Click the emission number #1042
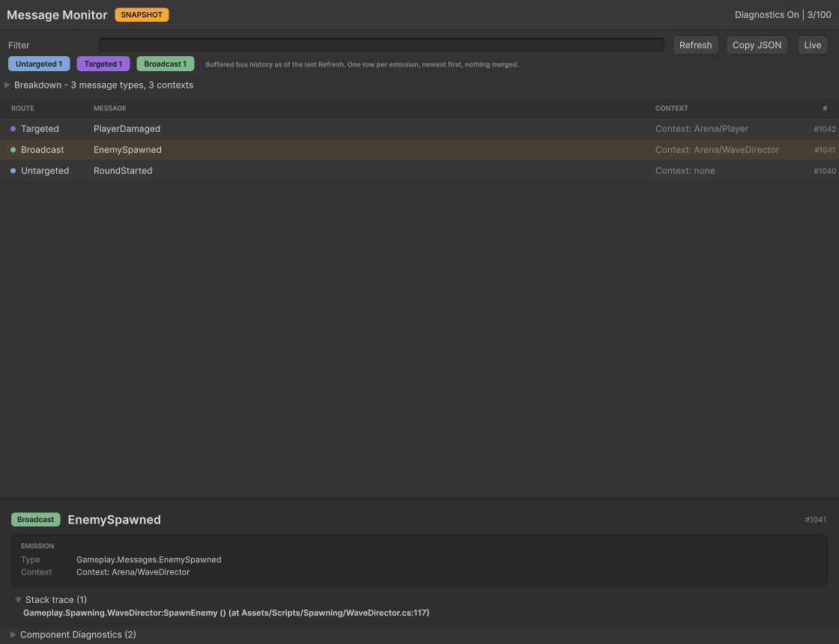 point(825,129)
